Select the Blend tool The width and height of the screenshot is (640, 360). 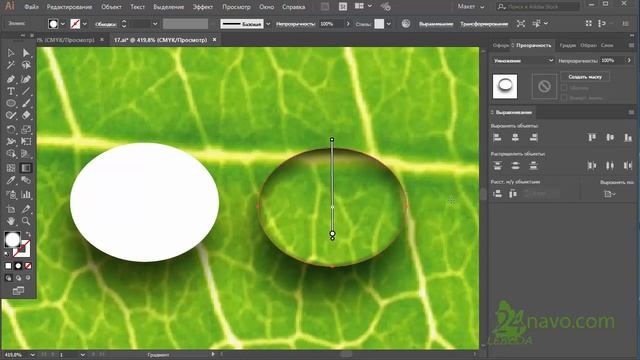click(26, 180)
